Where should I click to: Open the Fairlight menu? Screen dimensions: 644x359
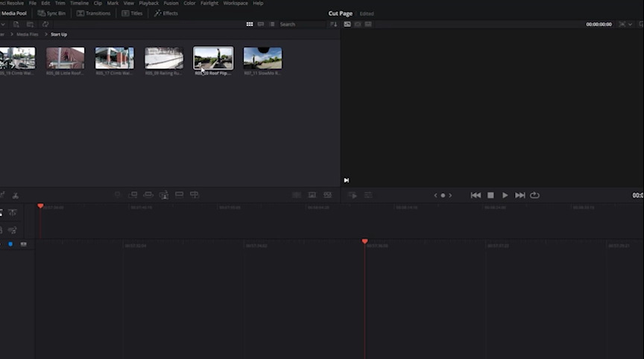point(209,3)
